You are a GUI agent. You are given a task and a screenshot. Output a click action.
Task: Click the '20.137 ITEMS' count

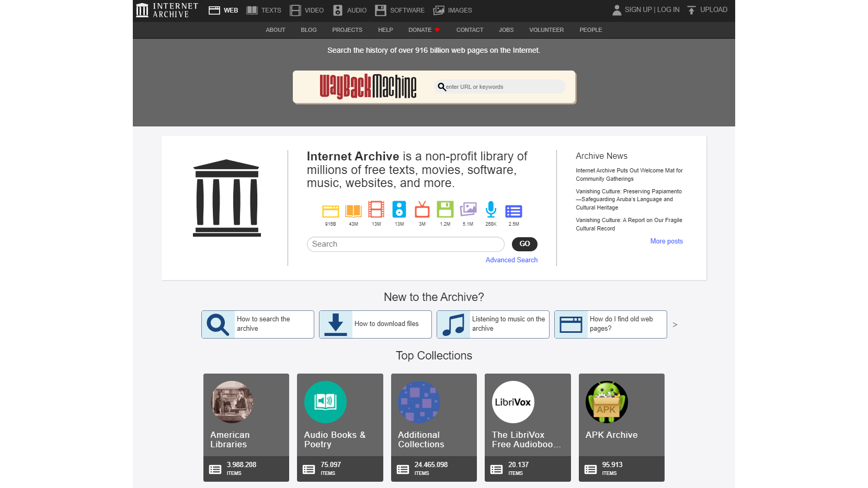518,468
